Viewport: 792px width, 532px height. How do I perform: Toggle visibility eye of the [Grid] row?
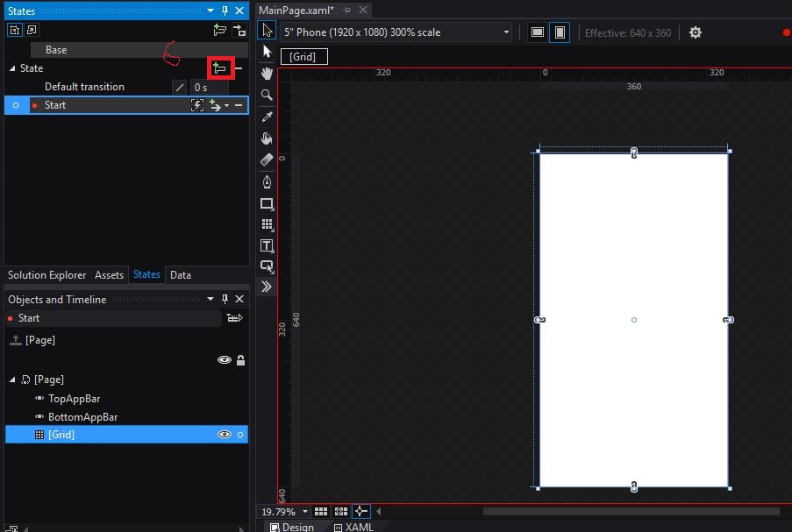pos(225,435)
